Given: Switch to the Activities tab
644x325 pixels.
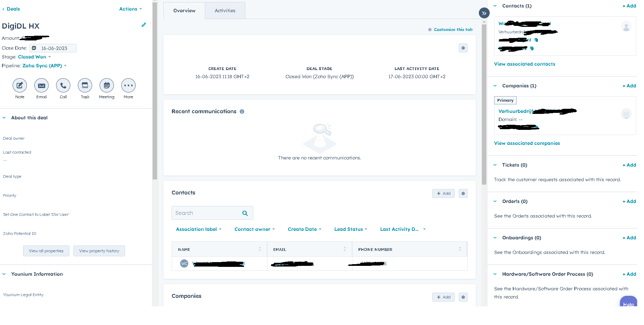Looking at the screenshot, I should (225, 11).
